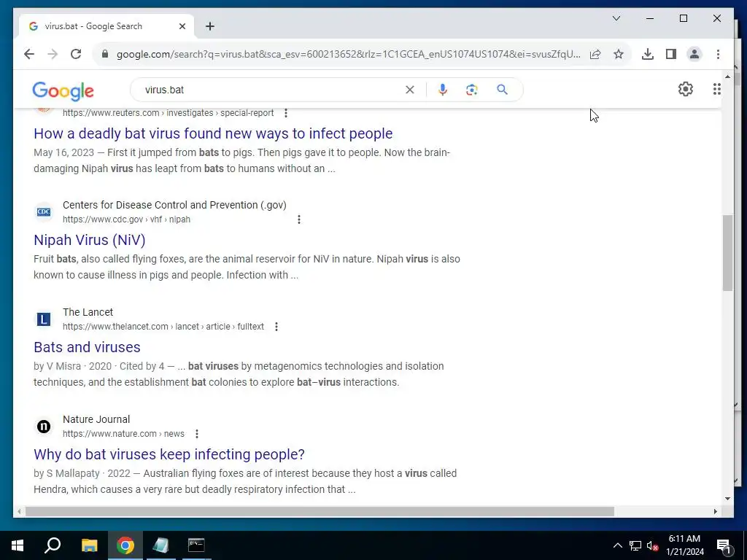
Task: Open the Command Prompt taskbar icon
Action: 196,545
